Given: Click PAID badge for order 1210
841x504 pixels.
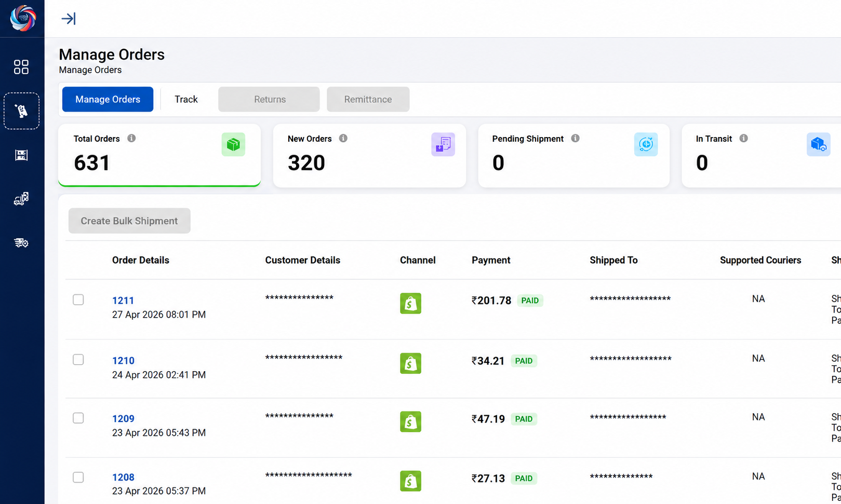Looking at the screenshot, I should [x=524, y=361].
